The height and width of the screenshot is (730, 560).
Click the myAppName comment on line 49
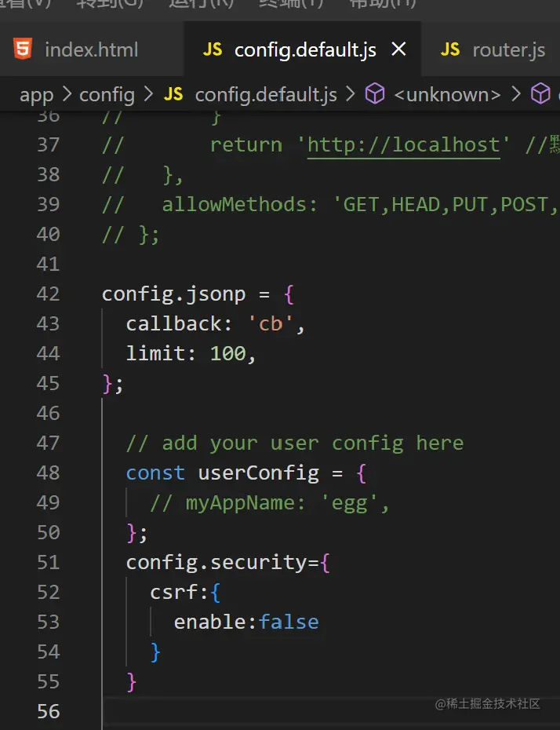[269, 503]
